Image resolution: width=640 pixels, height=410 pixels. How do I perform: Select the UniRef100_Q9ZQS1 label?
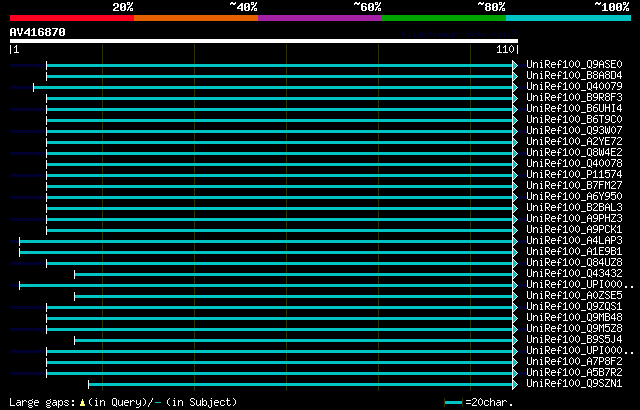click(x=574, y=307)
